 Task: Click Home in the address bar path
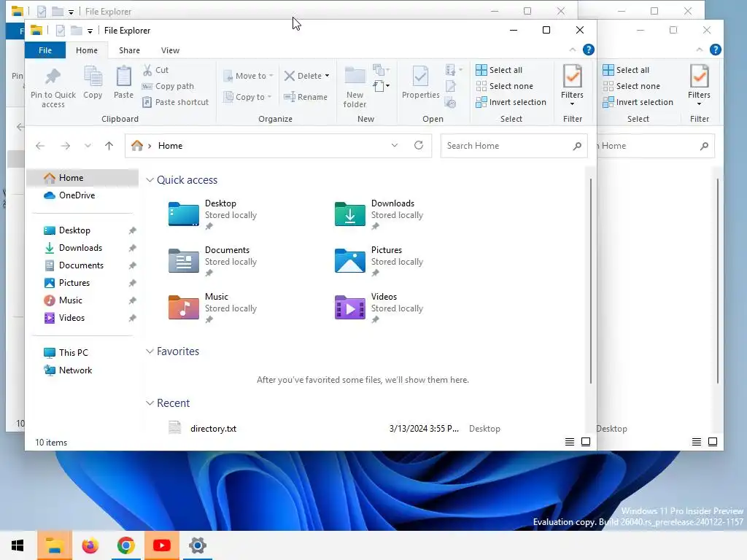[x=170, y=146]
